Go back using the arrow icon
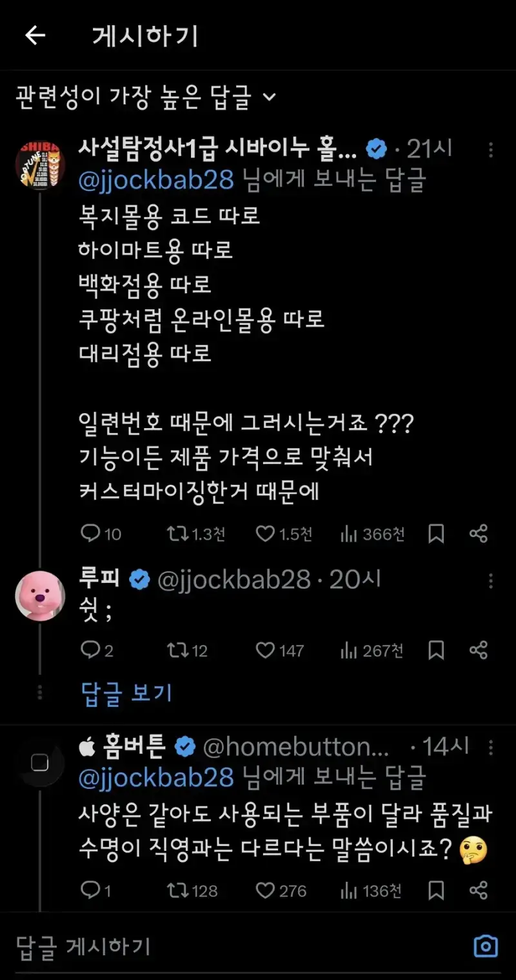 point(35,36)
